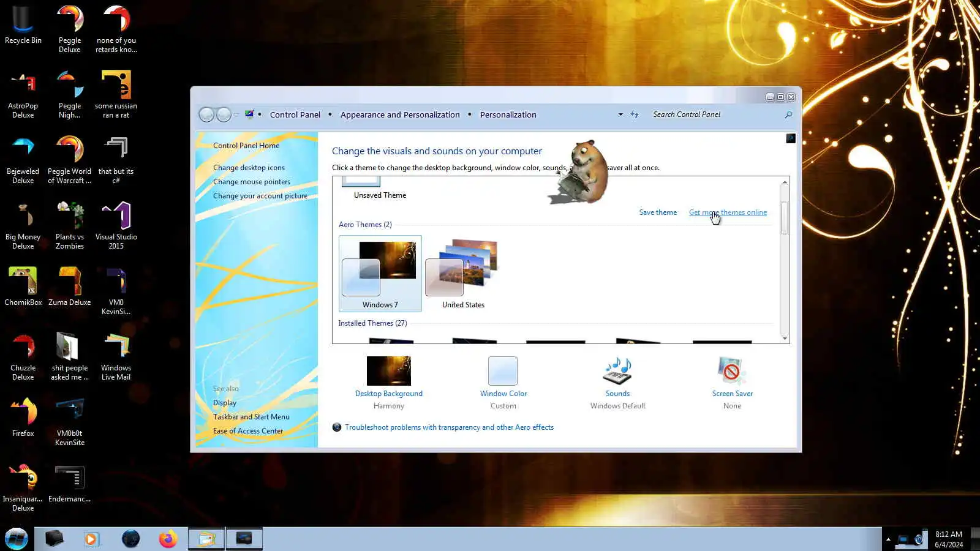Select the Visual Studio 2015 desktop icon
The image size is (980, 551).
click(x=116, y=226)
